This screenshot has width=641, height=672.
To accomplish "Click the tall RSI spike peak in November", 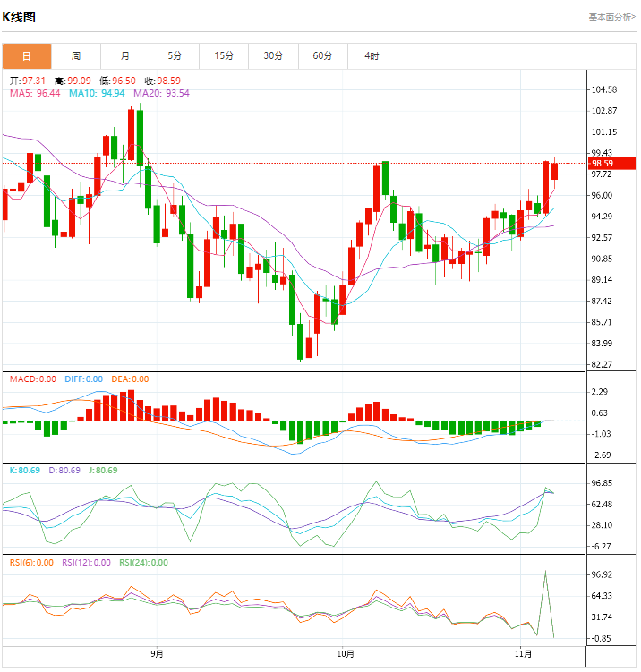I will (x=545, y=571).
